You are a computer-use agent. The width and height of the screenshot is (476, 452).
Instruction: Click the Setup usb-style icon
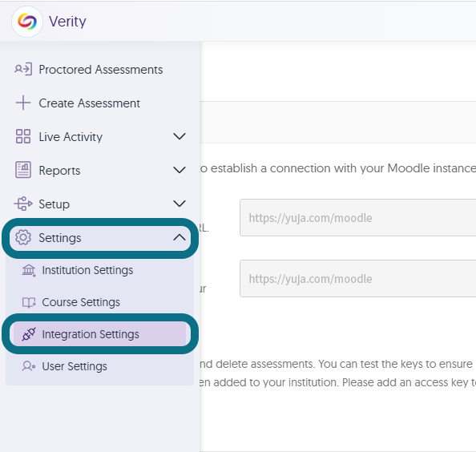[x=23, y=204]
